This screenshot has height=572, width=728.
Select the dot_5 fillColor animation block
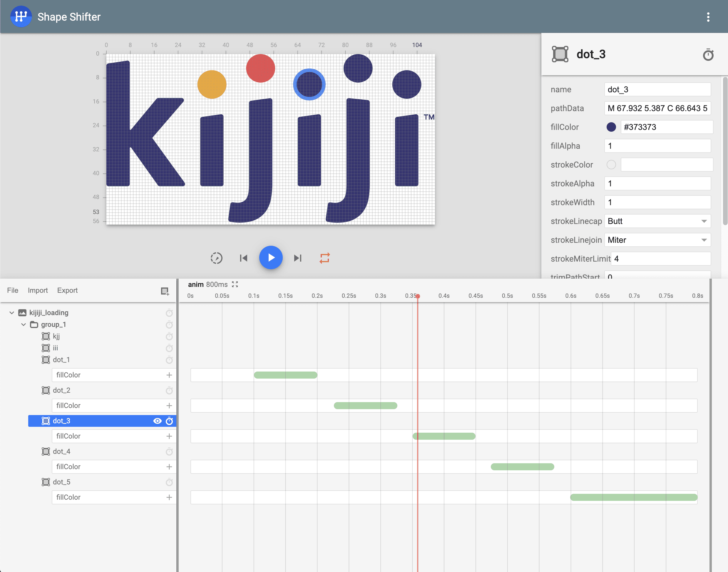(x=634, y=497)
